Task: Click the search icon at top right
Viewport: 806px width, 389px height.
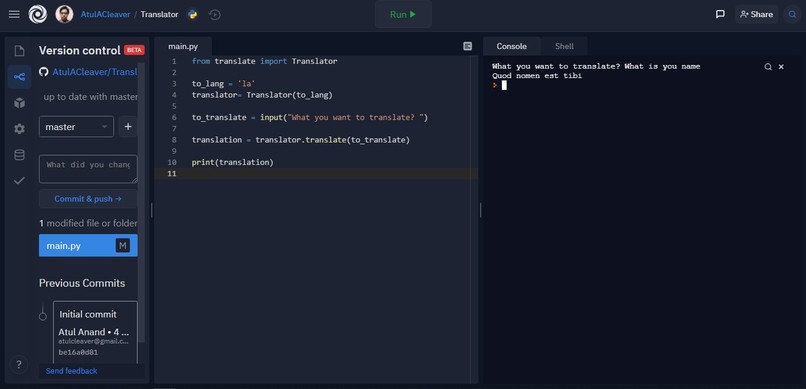Action: 792,14
